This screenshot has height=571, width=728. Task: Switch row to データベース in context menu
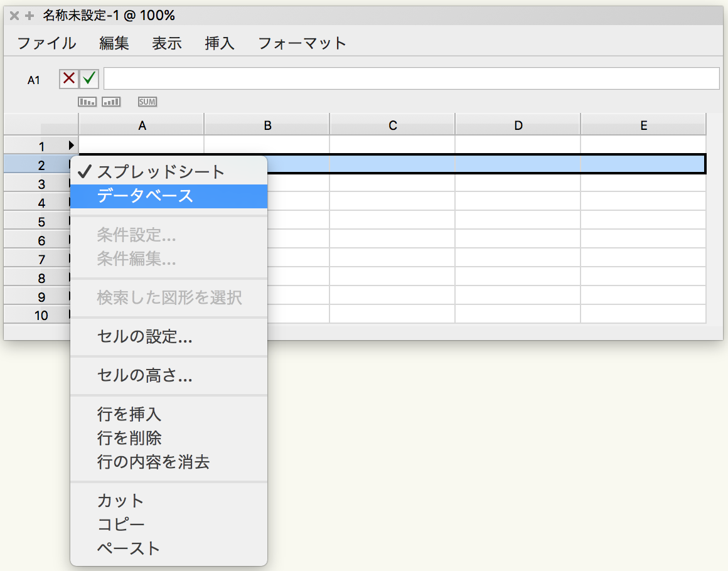click(146, 196)
